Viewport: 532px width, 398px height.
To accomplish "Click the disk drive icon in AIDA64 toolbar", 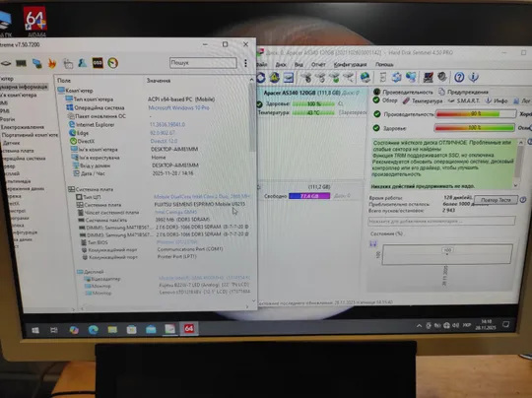I will click(x=6, y=63).
